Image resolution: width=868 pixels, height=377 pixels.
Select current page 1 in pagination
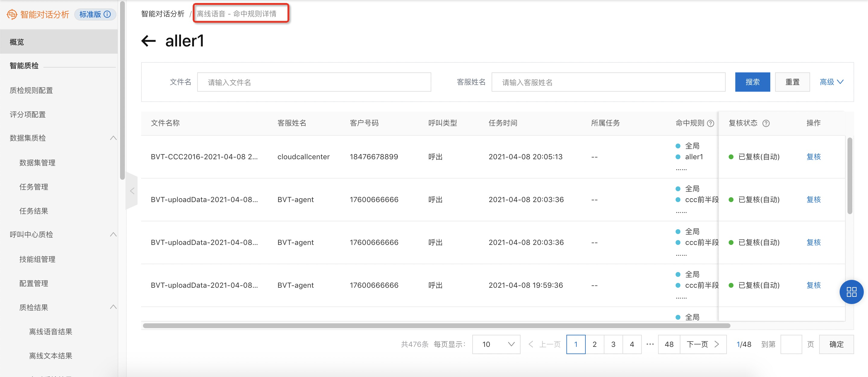click(x=576, y=344)
